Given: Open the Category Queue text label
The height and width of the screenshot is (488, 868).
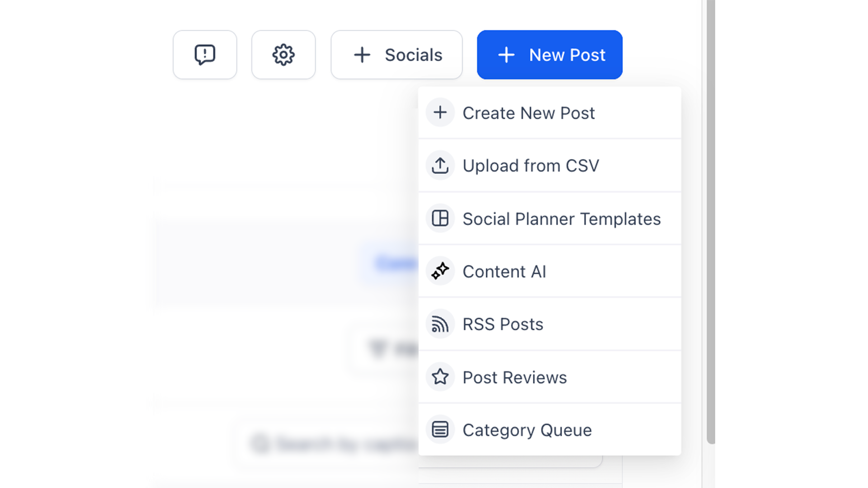Looking at the screenshot, I should pyautogui.click(x=527, y=430).
